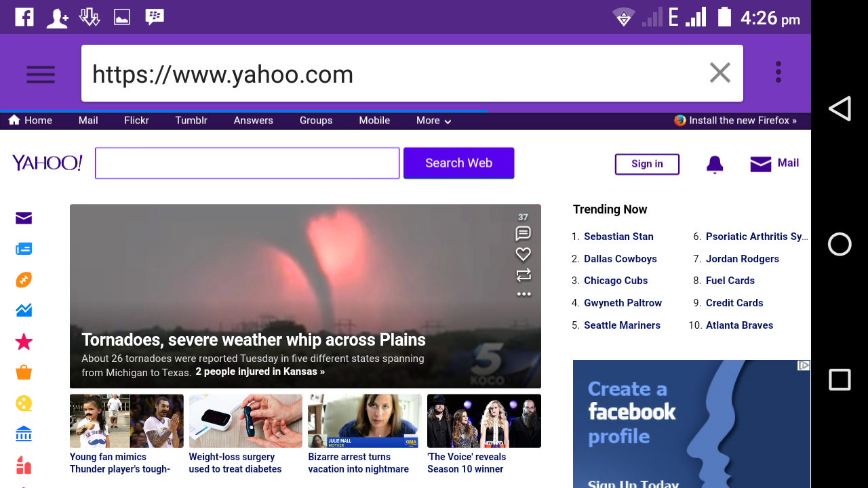Open the friend request notification icon
This screenshot has width=868, height=488.
point(57,18)
